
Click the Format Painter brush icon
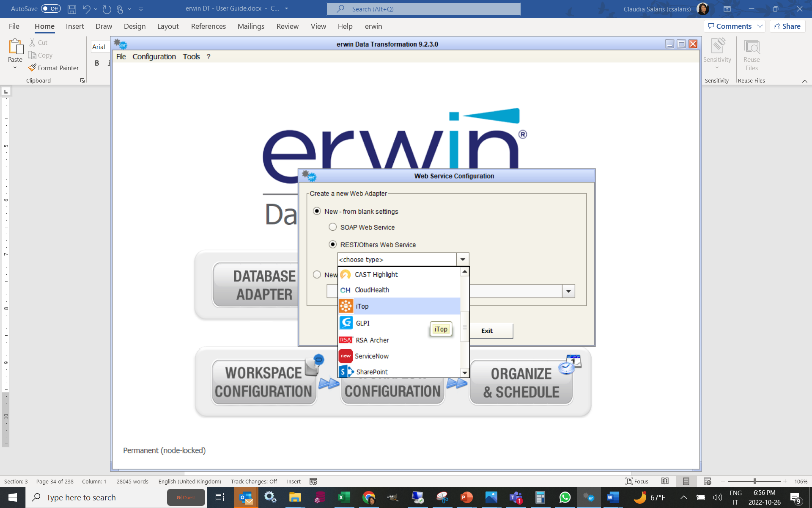tap(33, 68)
